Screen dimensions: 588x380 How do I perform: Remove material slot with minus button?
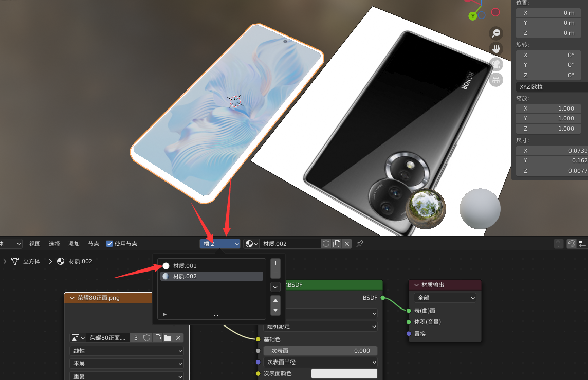point(275,273)
